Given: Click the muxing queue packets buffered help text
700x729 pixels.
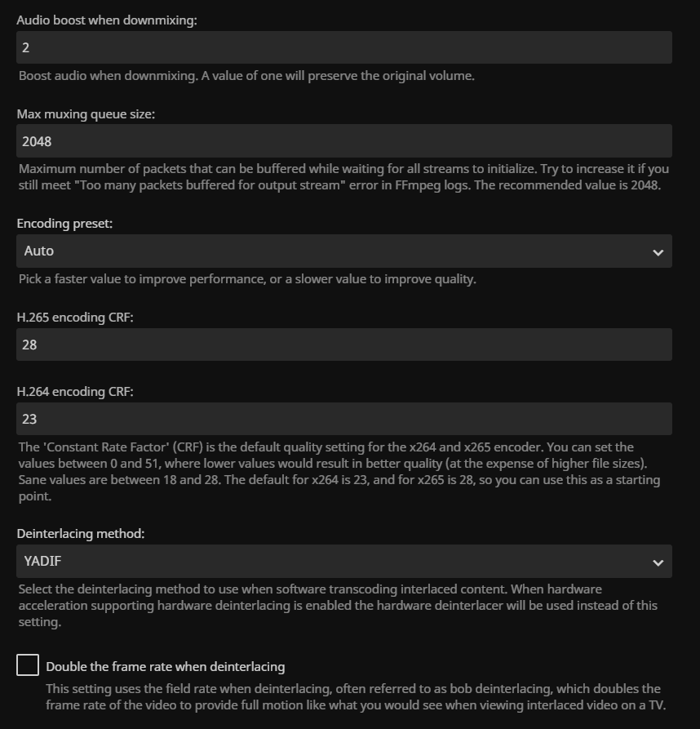Looking at the screenshot, I should pos(343,176).
